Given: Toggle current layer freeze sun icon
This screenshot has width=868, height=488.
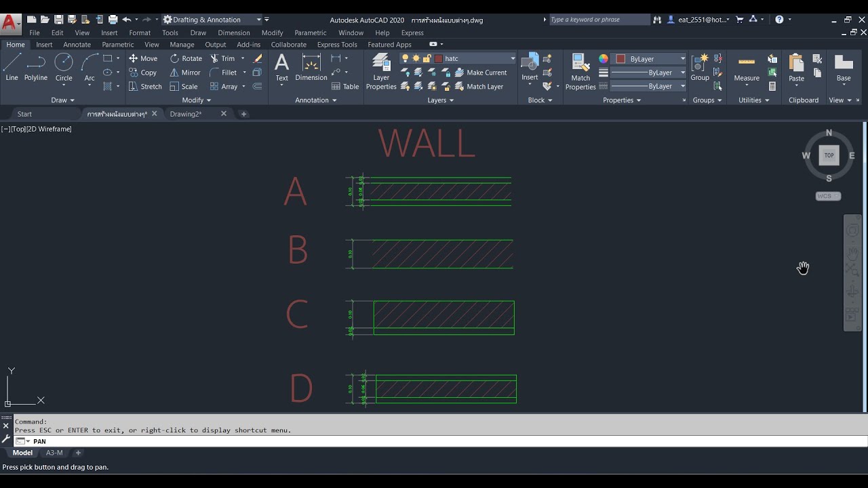Looking at the screenshot, I should (416, 59).
